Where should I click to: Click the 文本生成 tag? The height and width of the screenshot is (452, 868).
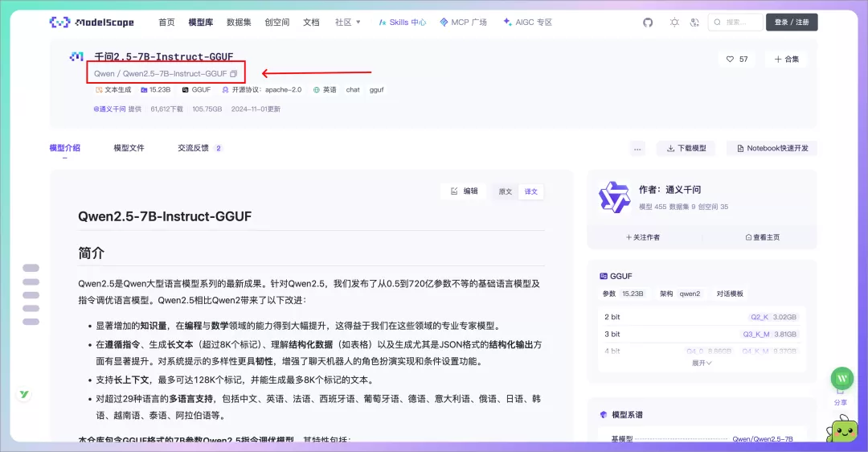(113, 90)
